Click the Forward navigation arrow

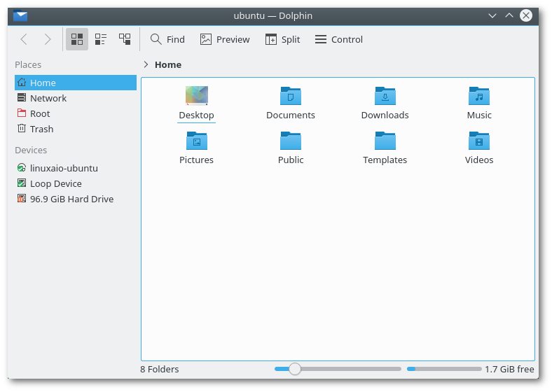click(47, 39)
